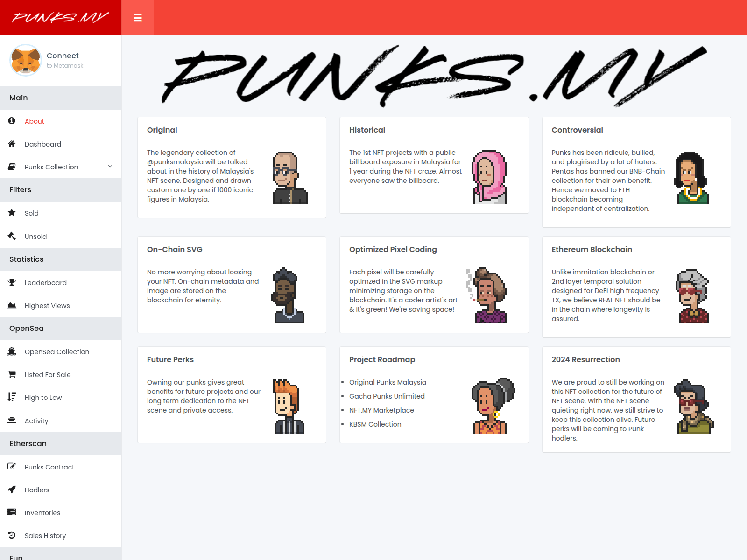Open the Hodlers page
The image size is (747, 560).
click(x=37, y=490)
